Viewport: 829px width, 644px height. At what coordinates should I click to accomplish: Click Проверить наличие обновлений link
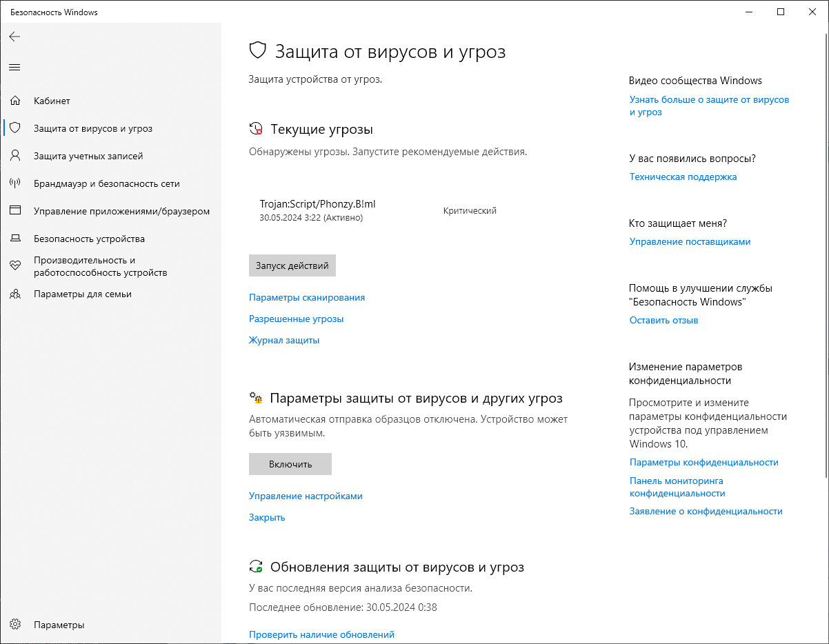(321, 634)
